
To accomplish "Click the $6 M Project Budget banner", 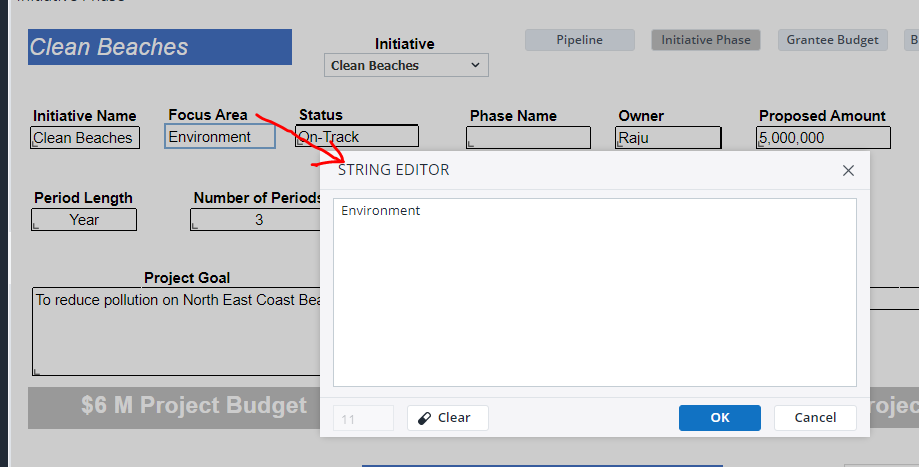I will pyautogui.click(x=174, y=406).
